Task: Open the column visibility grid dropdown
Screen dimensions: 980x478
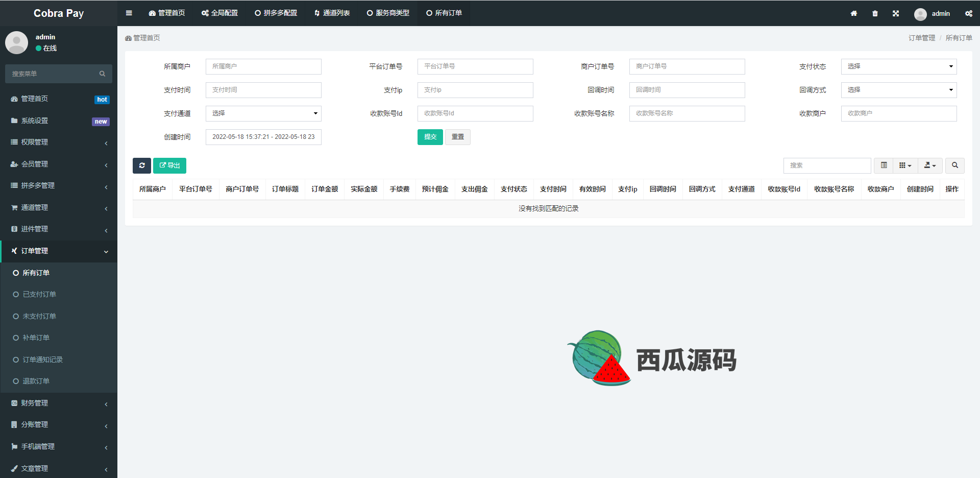Action: [x=905, y=165]
